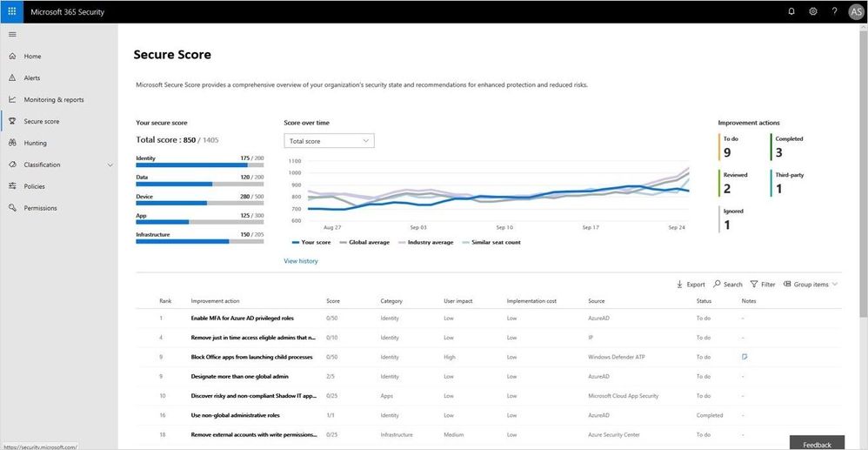Open Discover risky and non-compliant Shadow IT row
This screenshot has width=868, height=450.
(254, 396)
